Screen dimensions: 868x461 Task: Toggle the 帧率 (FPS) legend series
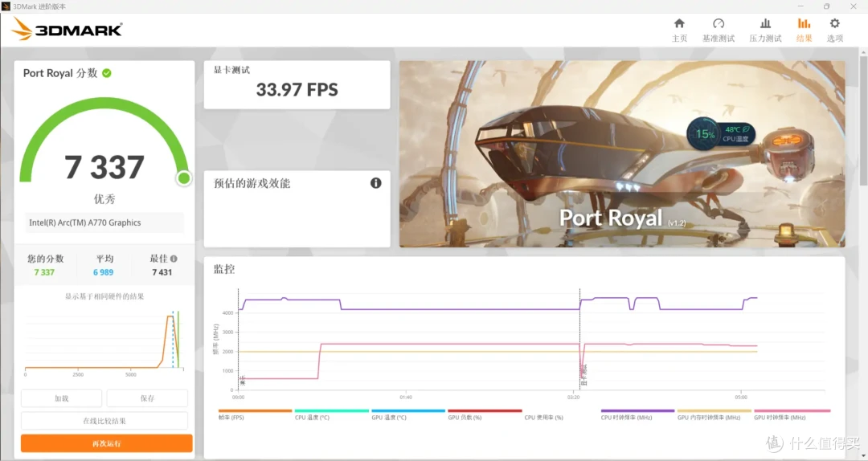(x=255, y=414)
